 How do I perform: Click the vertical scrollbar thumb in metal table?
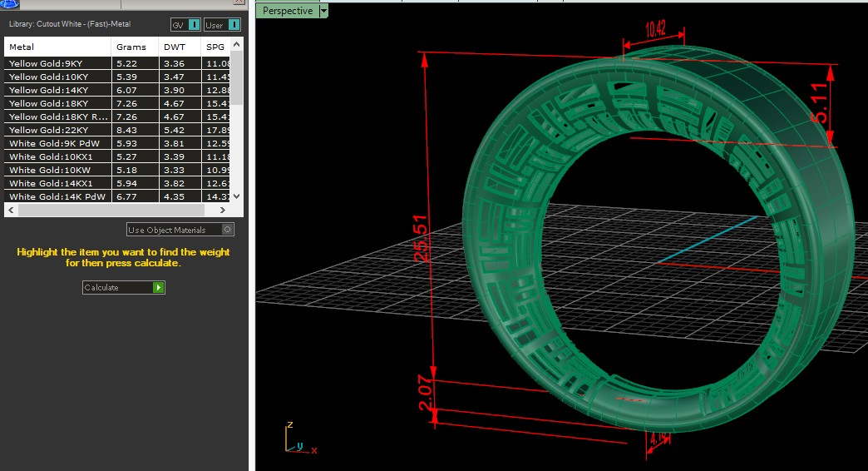pos(237,79)
